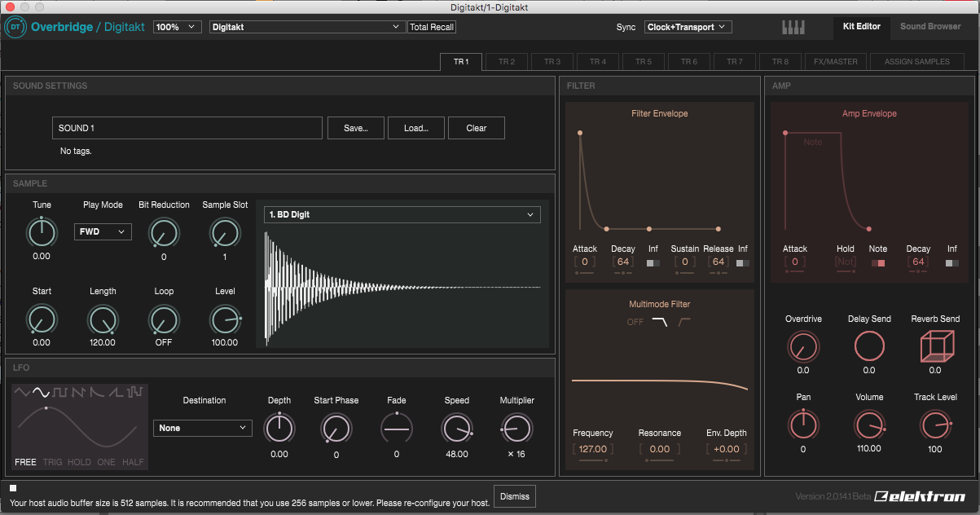The image size is (980, 515).
Task: Click the sample Start knob
Action: point(42,319)
